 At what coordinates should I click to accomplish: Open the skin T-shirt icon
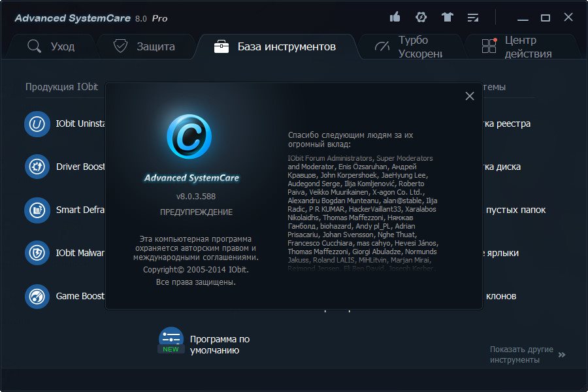447,17
